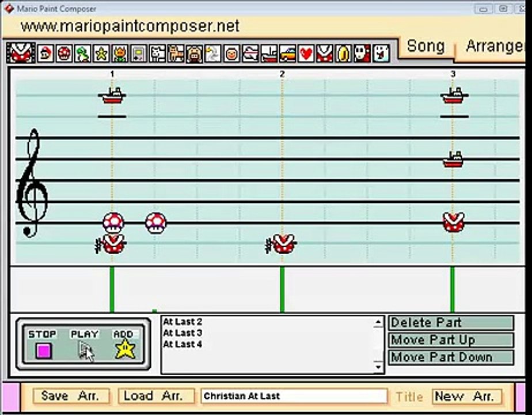
Task: Select 'At Last 4' in the parts list
Action: click(183, 344)
